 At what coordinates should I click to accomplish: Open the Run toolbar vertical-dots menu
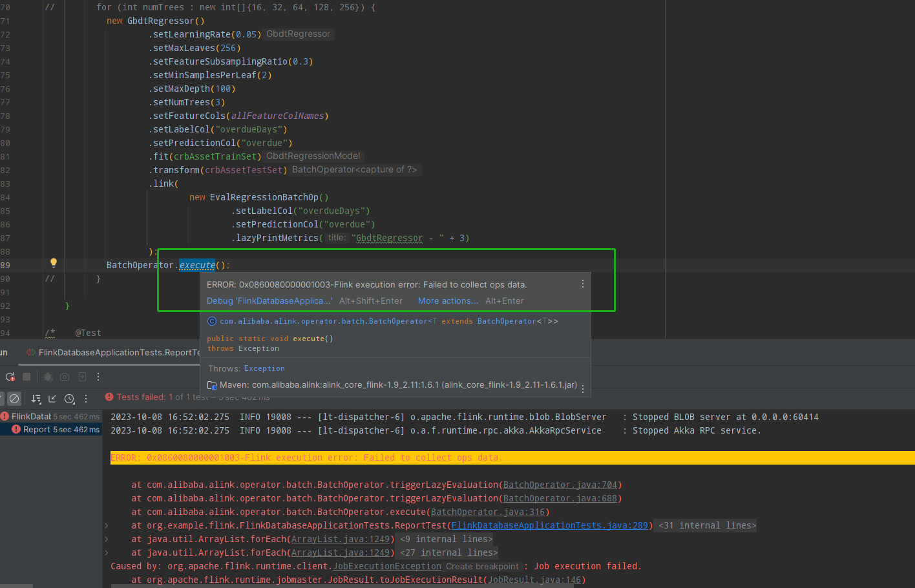(x=98, y=377)
